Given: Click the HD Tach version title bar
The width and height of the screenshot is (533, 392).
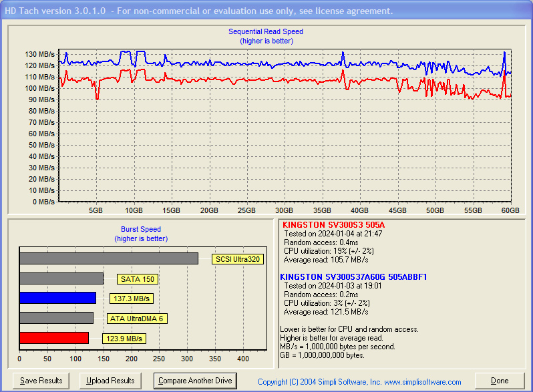Looking at the screenshot, I should coord(199,11).
